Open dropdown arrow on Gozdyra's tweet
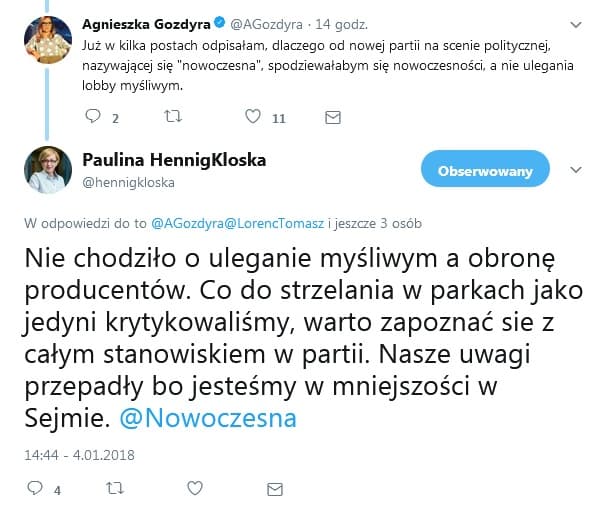This screenshot has width=599, height=521. pos(576,25)
